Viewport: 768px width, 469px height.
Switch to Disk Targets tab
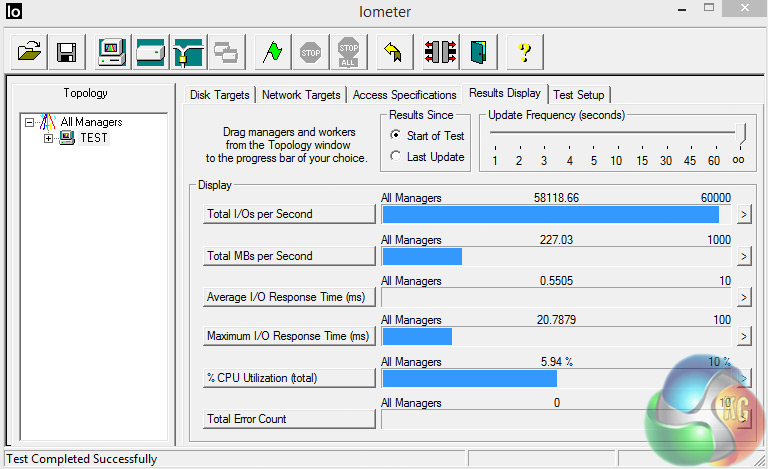219,95
